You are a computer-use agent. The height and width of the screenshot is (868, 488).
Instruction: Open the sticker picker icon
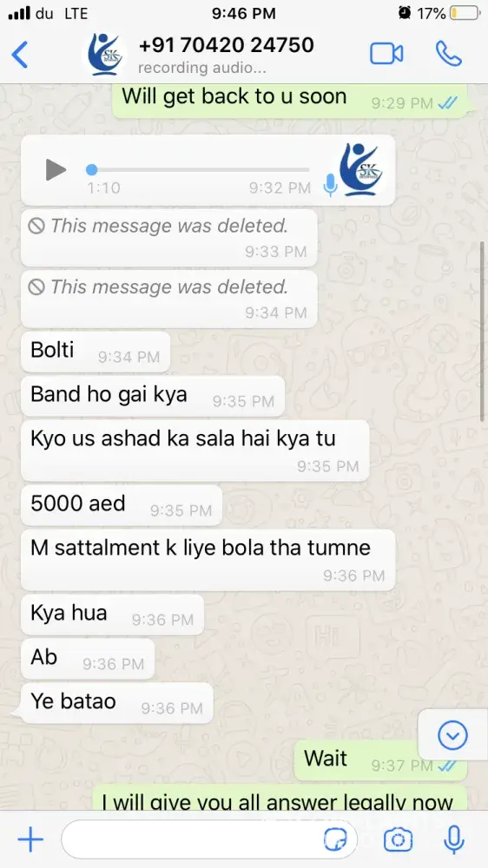coord(336,839)
